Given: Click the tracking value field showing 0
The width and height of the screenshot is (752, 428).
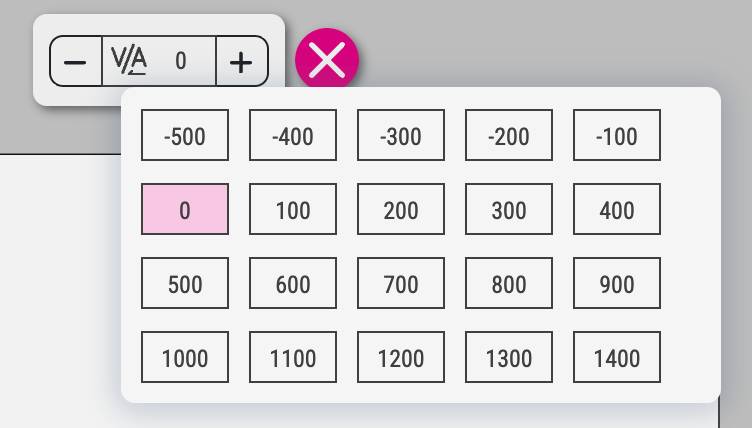Looking at the screenshot, I should [x=181, y=61].
